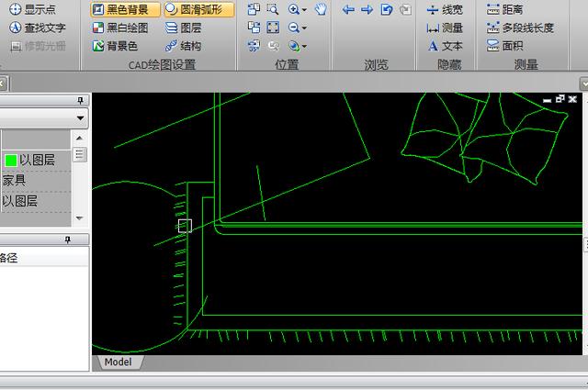Click 查找文字 find text tool
588x390 pixels.
[37, 28]
